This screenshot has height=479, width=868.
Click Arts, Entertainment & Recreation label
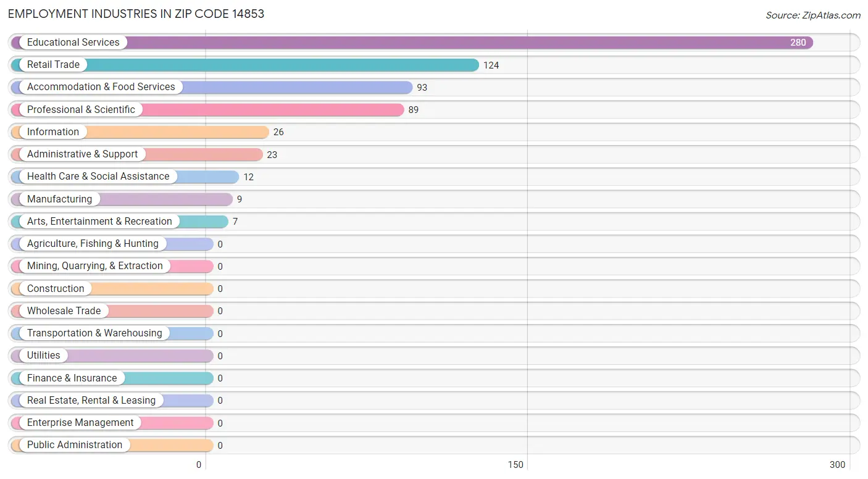click(x=99, y=221)
